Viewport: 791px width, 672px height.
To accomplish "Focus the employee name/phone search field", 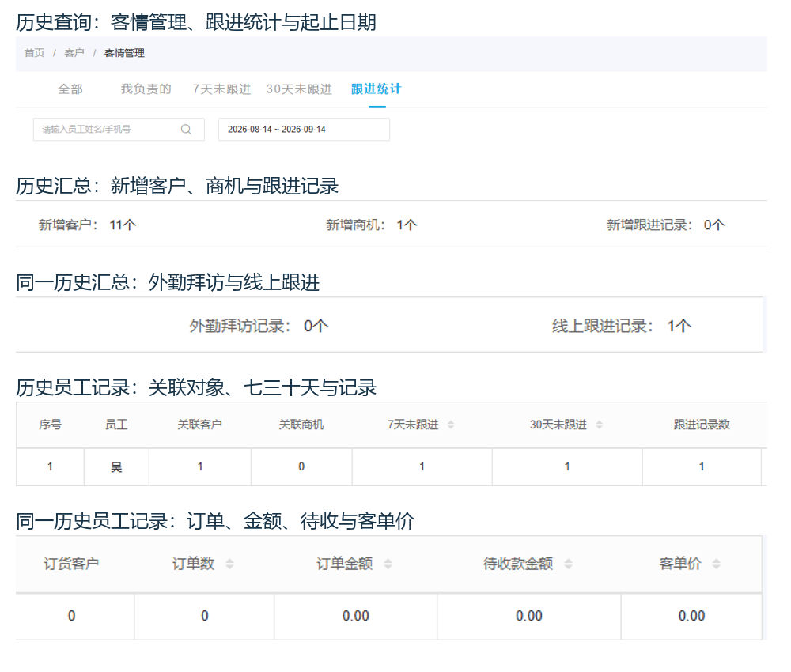I will pyautogui.click(x=119, y=130).
